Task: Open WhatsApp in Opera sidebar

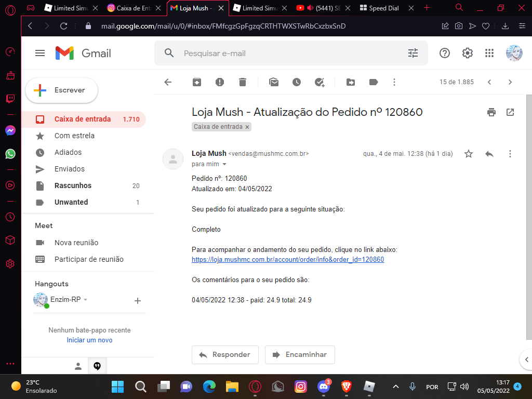Action: point(10,154)
